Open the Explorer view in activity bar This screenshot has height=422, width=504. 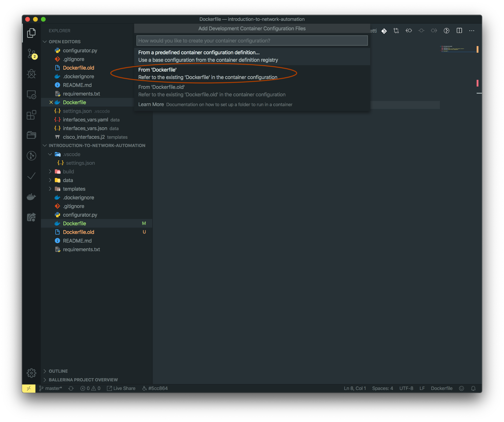coord(31,33)
